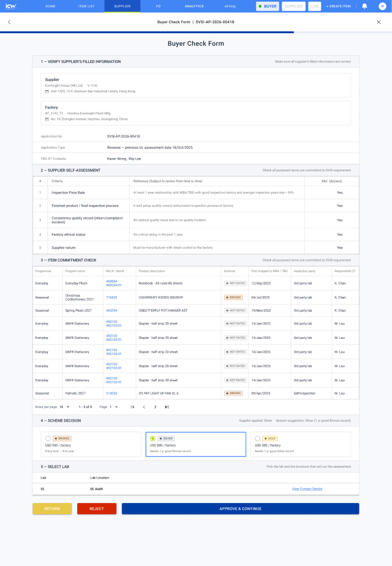Click NOT RATED badge in Everyday Plush row

pos(236,284)
